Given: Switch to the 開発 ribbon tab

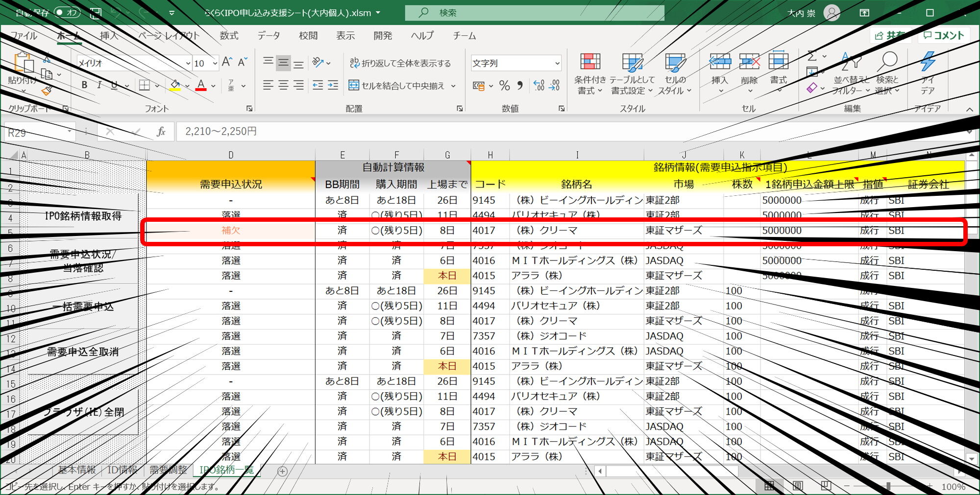Looking at the screenshot, I should [x=383, y=36].
